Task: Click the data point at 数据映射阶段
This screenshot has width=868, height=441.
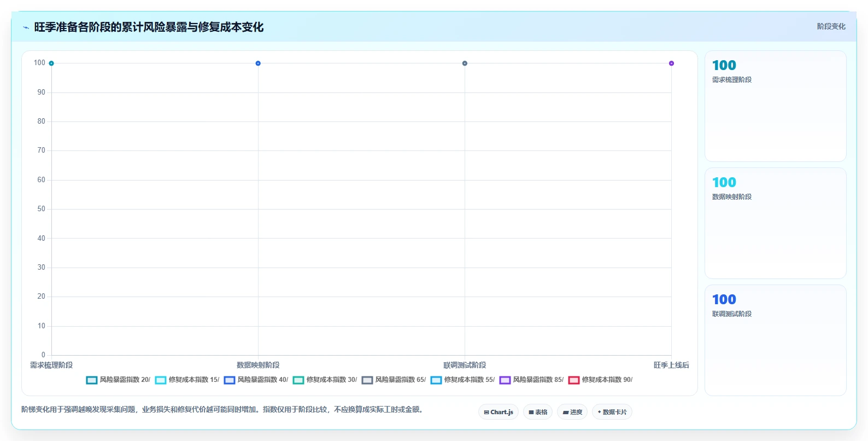Action: [258, 63]
